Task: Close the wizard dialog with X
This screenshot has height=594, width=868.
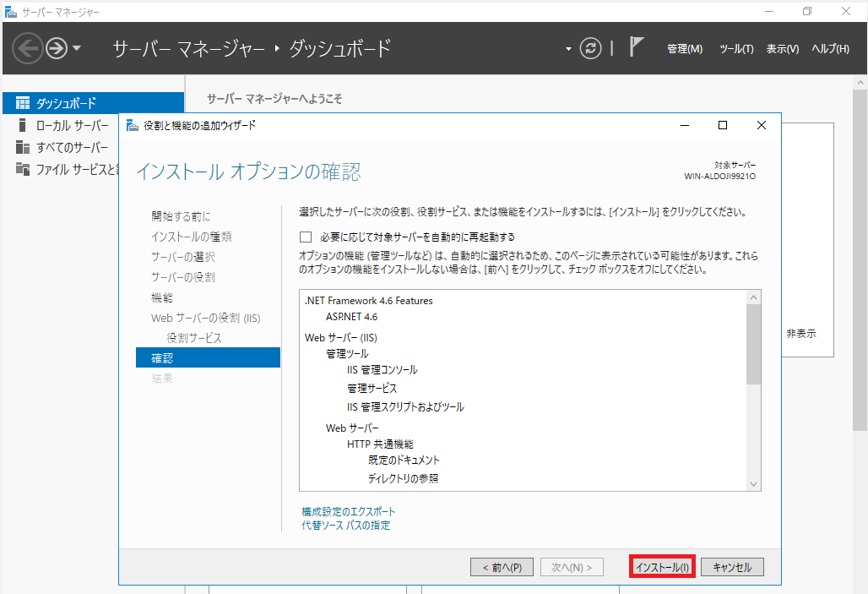Action: (x=761, y=125)
